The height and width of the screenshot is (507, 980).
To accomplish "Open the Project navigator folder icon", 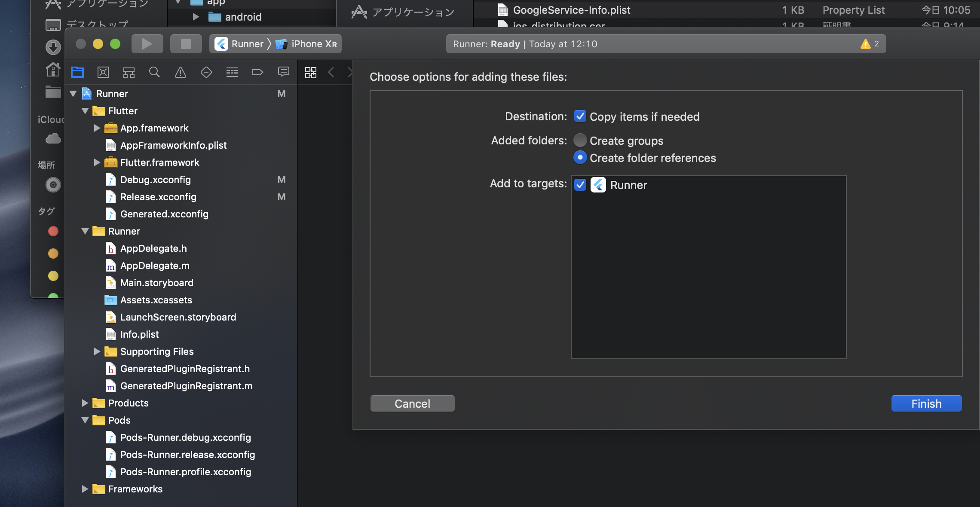I will (x=77, y=72).
